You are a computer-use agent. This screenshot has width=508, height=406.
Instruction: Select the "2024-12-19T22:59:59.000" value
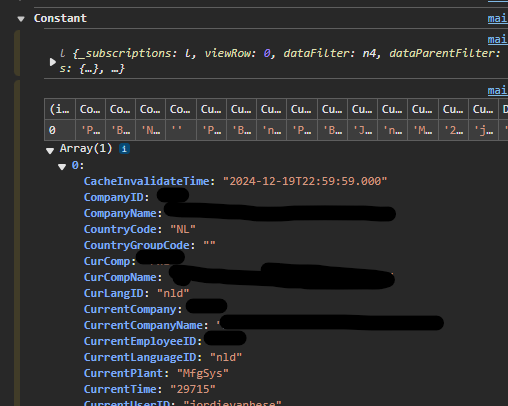pos(305,181)
